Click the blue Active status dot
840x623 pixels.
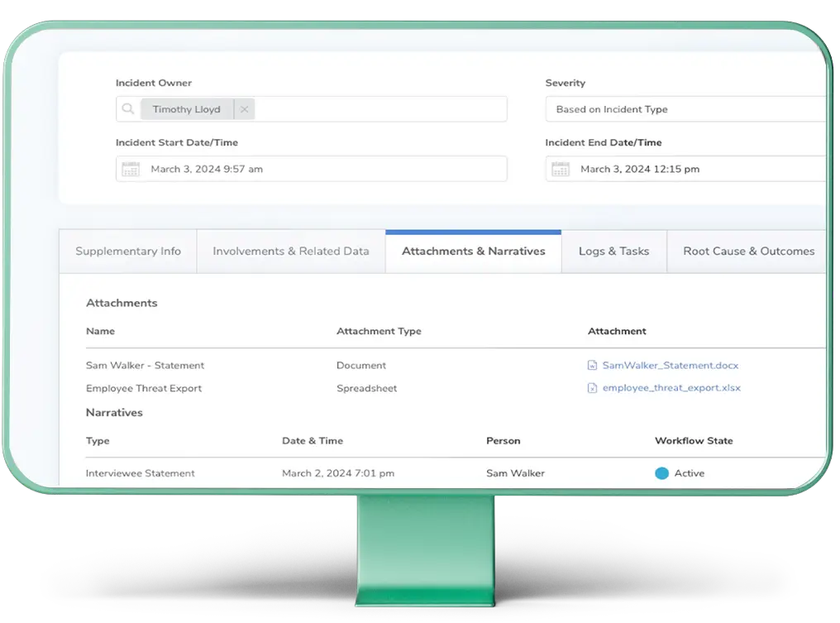click(x=661, y=473)
